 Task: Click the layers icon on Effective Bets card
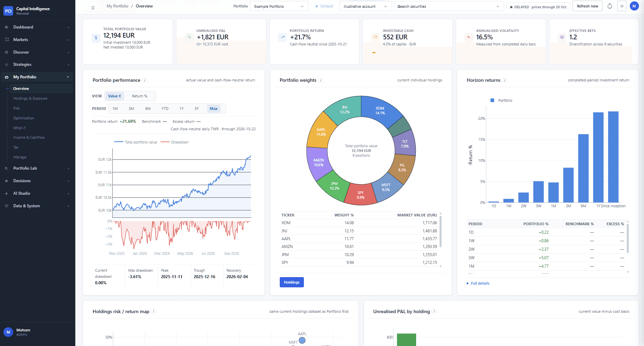[x=562, y=37]
